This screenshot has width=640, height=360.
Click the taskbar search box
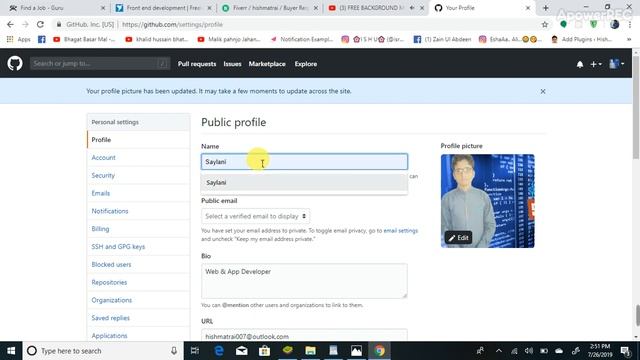point(103,351)
